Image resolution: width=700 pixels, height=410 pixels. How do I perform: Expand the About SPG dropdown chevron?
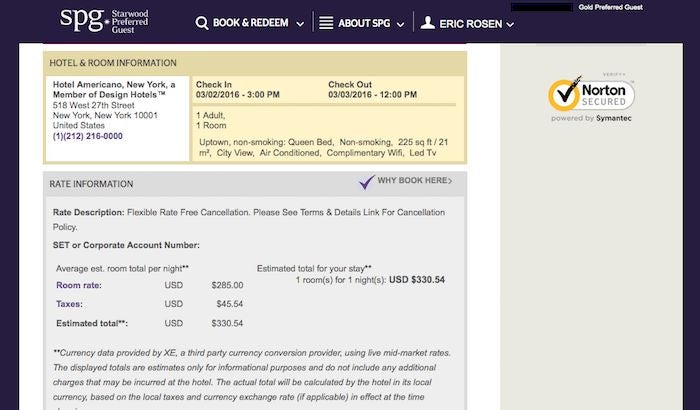click(400, 25)
